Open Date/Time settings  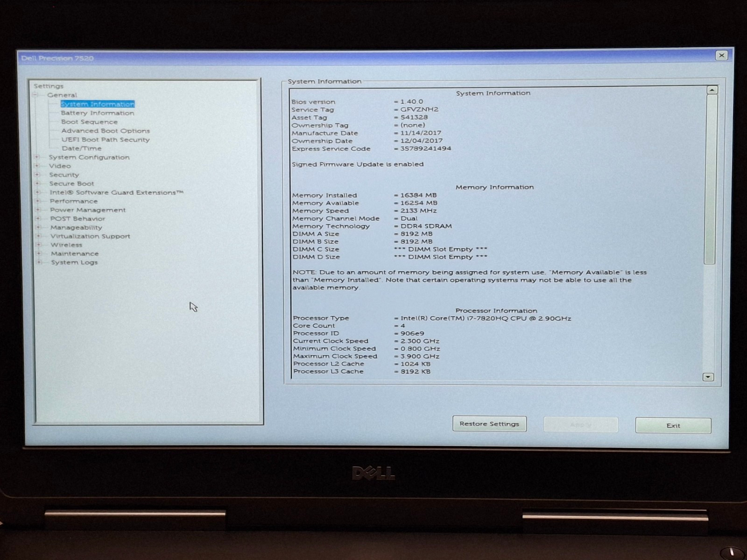pyautogui.click(x=82, y=148)
